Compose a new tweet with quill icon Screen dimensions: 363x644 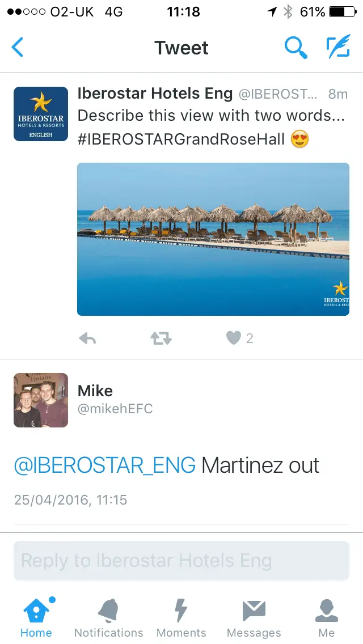338,48
